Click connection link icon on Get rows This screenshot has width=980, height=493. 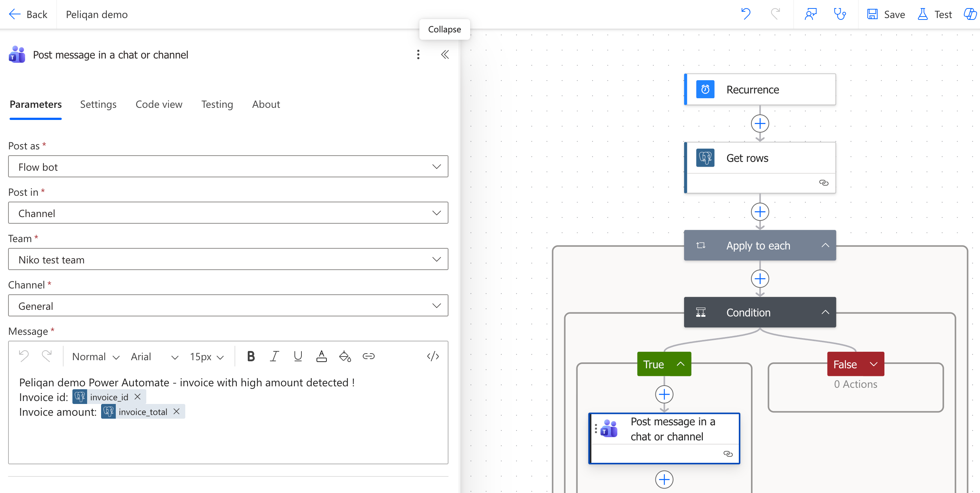pos(824,183)
